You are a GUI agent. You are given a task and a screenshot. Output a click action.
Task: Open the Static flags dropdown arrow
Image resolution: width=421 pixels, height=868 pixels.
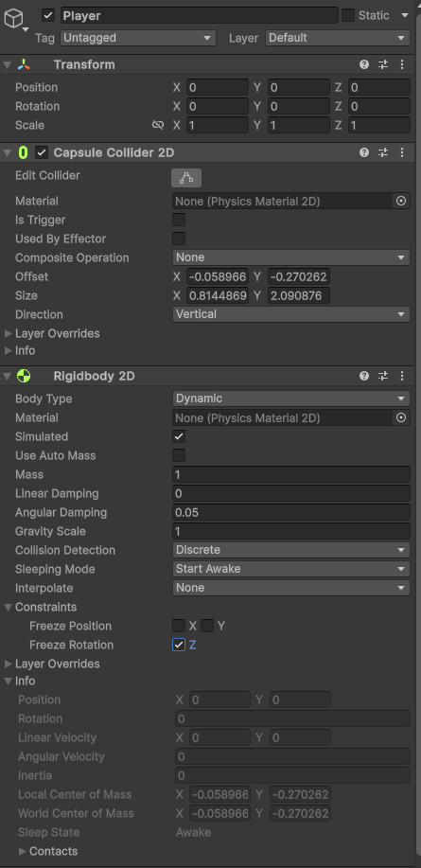(404, 15)
